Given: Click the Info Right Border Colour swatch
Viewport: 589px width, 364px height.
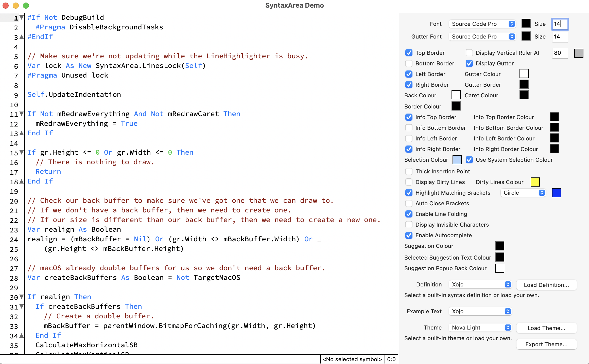Looking at the screenshot, I should (554, 149).
